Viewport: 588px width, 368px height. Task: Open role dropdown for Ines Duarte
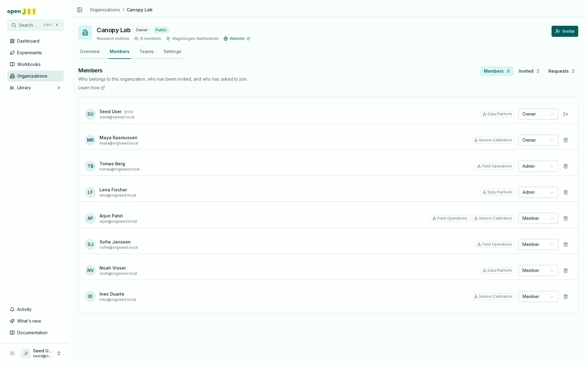(x=538, y=297)
